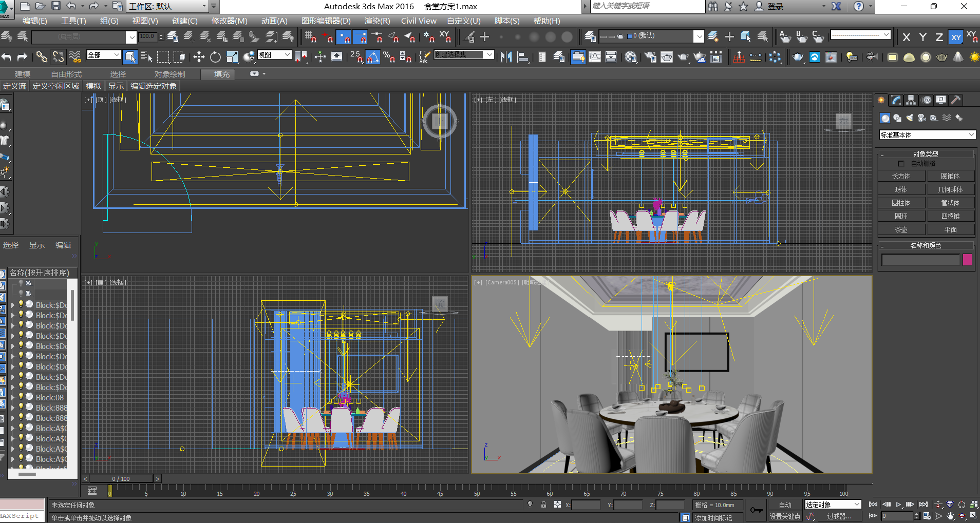The image size is (980, 523).
Task: Click the Mirror tool icon
Action: coord(506,57)
